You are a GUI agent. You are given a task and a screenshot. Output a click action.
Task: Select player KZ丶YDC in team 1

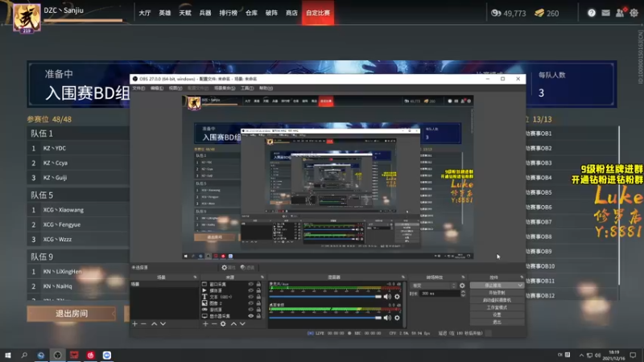coord(78,148)
